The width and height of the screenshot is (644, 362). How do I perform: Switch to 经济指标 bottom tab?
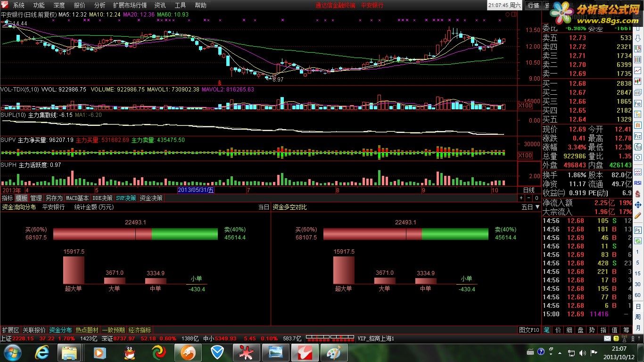coord(140,330)
